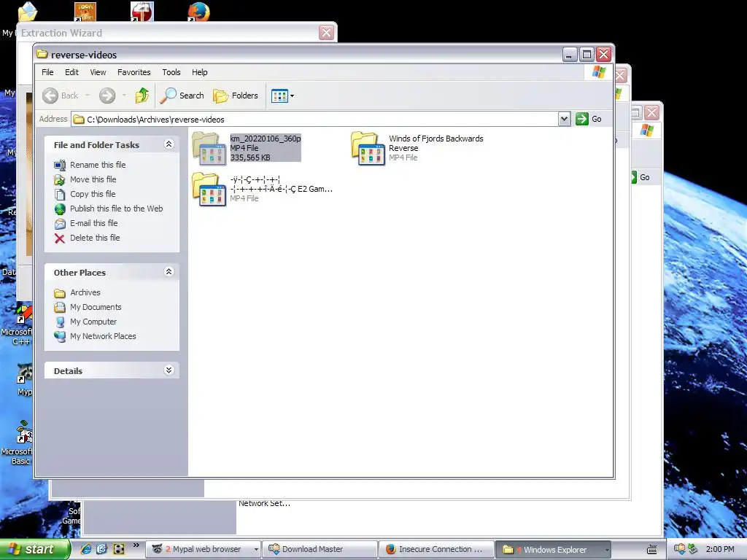This screenshot has width=747, height=560.
Task: Maximize the reverse-videos window
Action: point(587,54)
